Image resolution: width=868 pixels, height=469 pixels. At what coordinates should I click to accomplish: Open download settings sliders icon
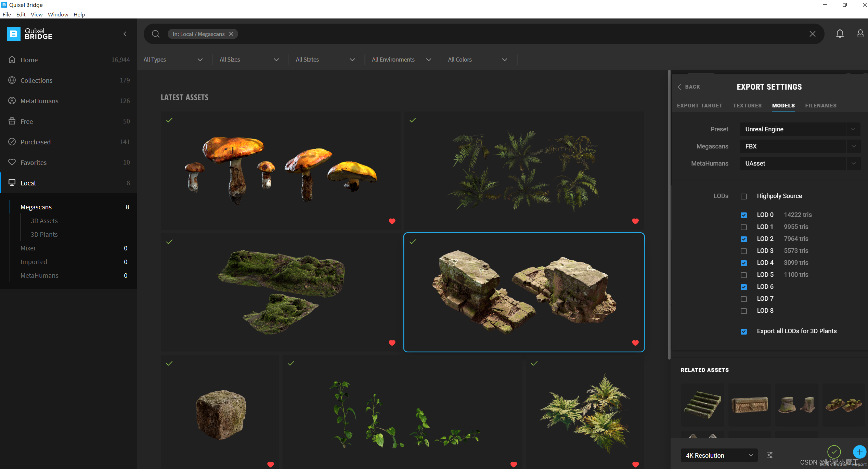click(770, 455)
